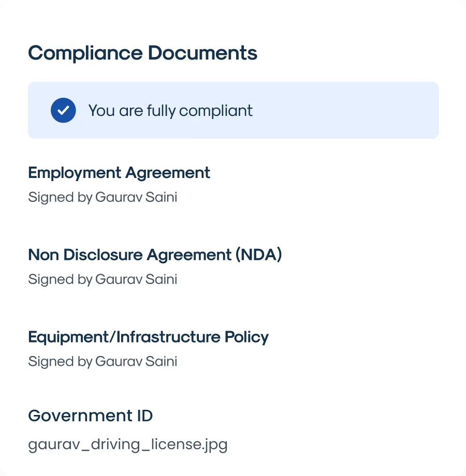The height and width of the screenshot is (476, 466).
Task: Click the name Gaurav Saini below Employment Agreement
Action: (x=136, y=198)
